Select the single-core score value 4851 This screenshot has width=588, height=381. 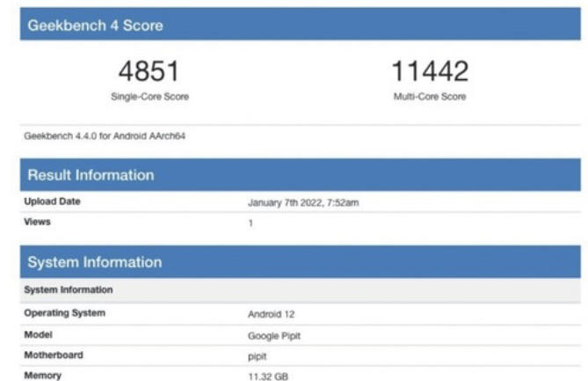149,71
